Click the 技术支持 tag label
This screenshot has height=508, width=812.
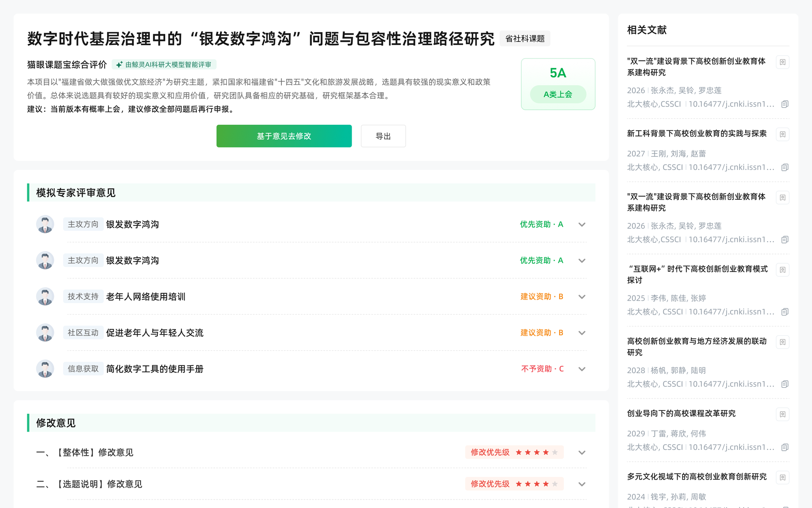click(83, 297)
